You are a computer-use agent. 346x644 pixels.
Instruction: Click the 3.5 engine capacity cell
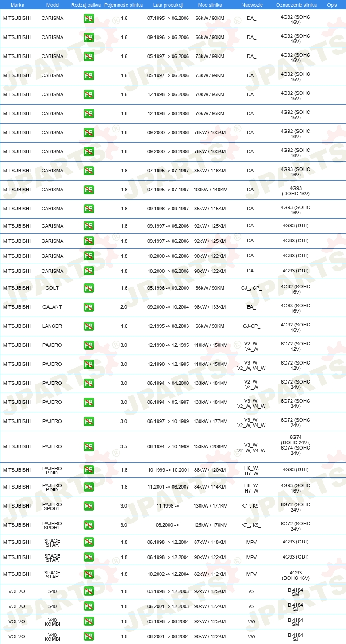click(124, 446)
